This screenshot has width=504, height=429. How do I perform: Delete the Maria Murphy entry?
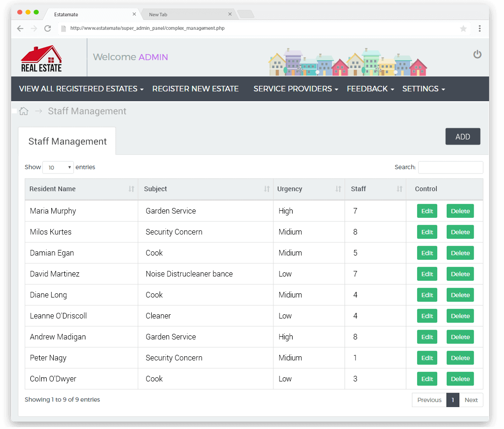[x=460, y=211]
